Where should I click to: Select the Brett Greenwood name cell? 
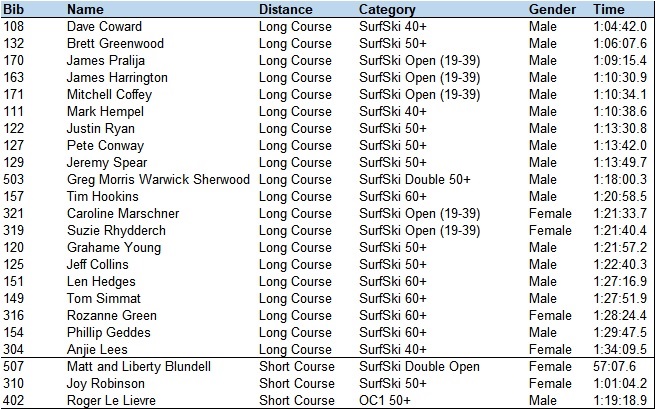[115, 43]
